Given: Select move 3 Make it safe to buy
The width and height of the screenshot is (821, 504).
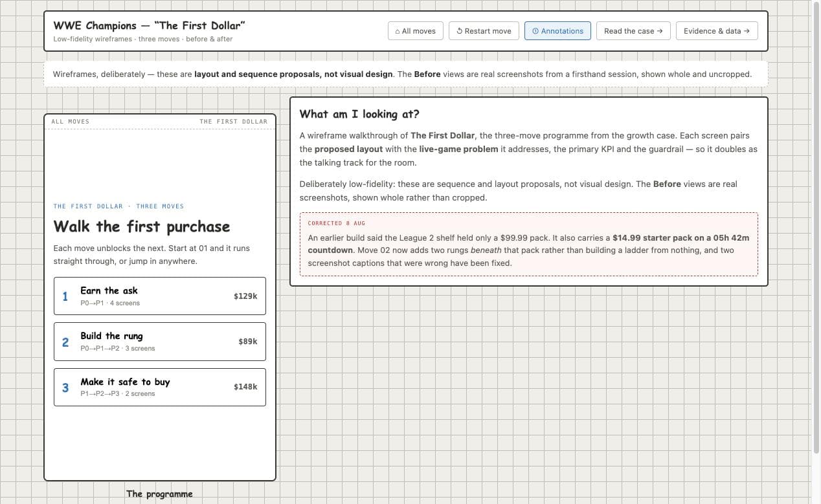Looking at the screenshot, I should [x=160, y=387].
